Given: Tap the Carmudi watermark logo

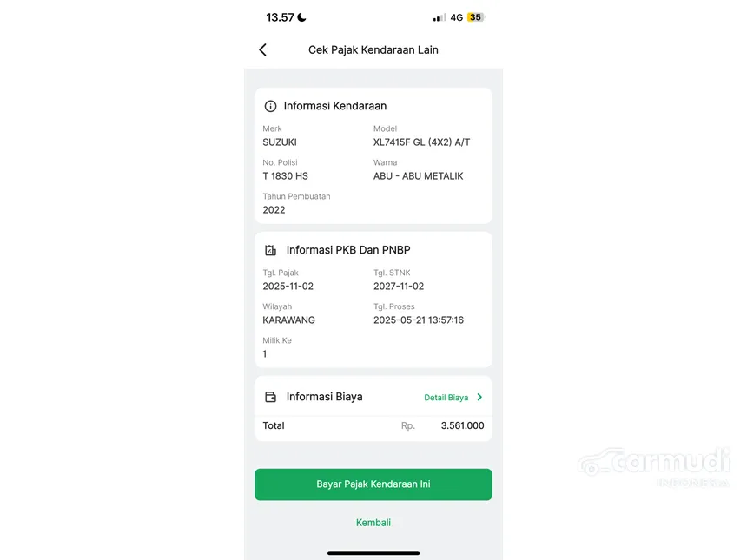Looking at the screenshot, I should 655,464.
